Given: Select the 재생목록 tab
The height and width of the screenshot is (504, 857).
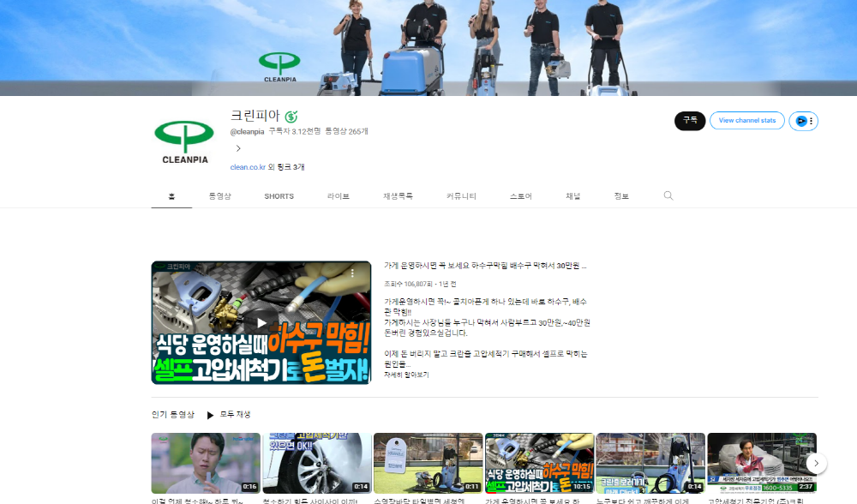Looking at the screenshot, I should [x=398, y=196].
